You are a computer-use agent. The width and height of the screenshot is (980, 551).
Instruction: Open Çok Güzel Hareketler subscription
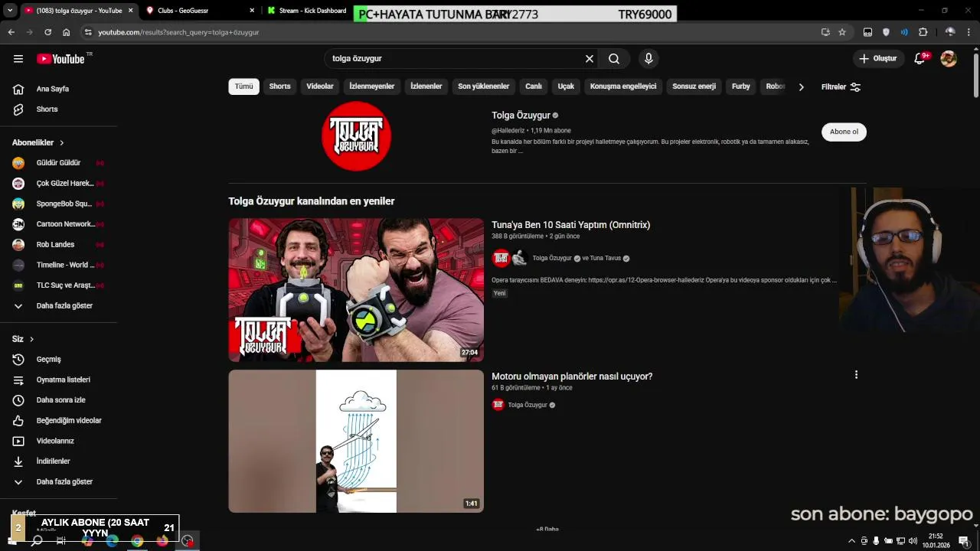click(58, 184)
